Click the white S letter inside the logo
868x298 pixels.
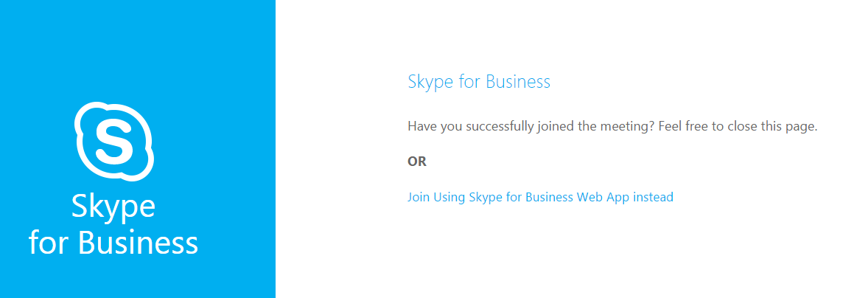[x=114, y=142]
